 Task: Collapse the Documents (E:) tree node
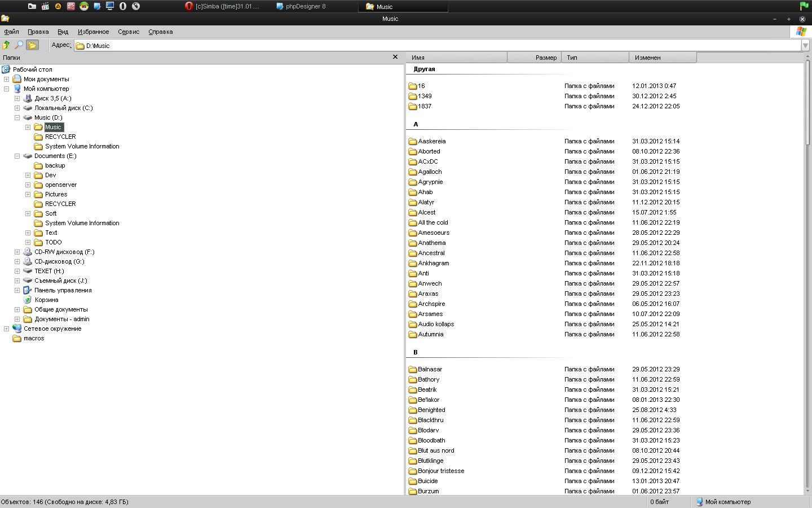point(17,156)
